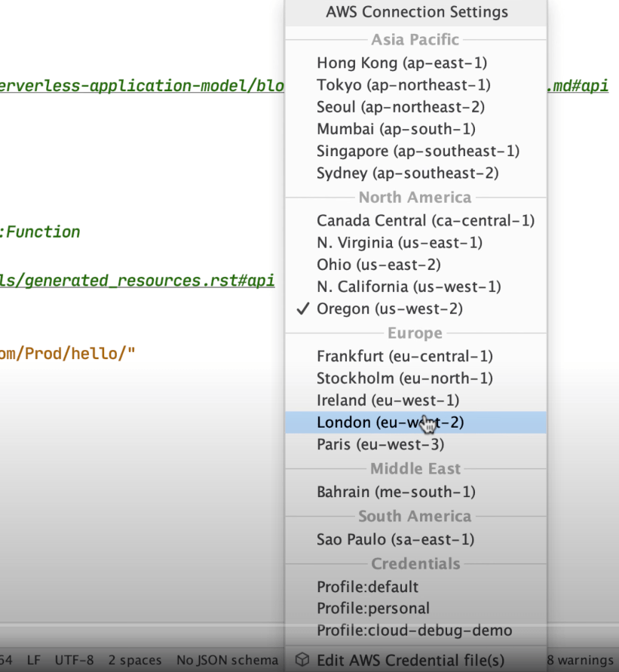
Task: Choose Bahrain (me-south-1) region
Action: click(396, 492)
